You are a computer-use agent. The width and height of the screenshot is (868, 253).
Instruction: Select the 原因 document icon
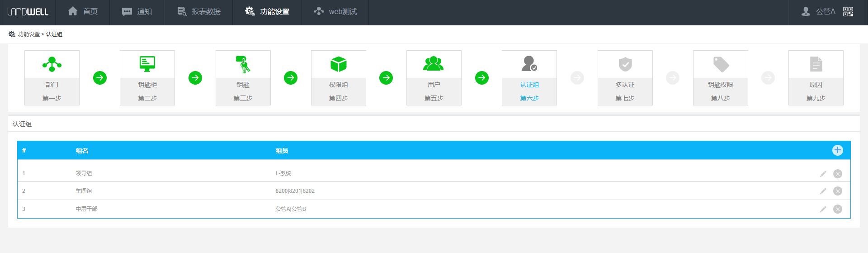click(x=816, y=65)
